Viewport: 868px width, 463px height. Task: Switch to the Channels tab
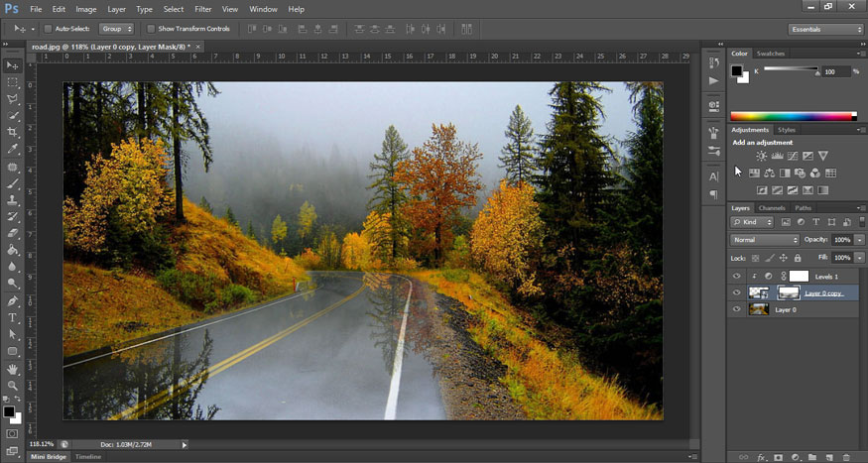[772, 208]
